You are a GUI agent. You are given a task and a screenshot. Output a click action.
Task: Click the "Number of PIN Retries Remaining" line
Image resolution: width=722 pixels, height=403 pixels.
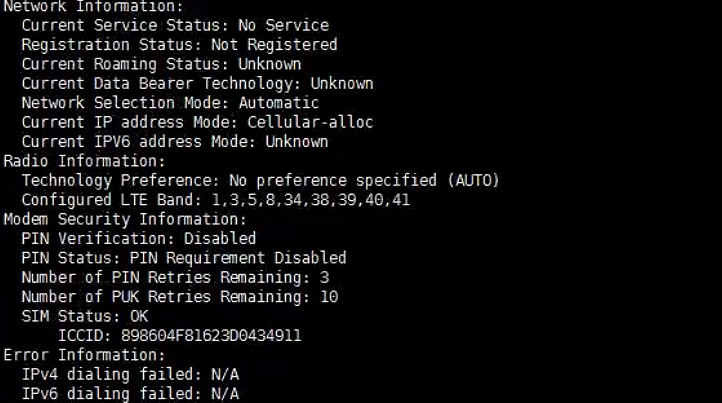point(175,277)
